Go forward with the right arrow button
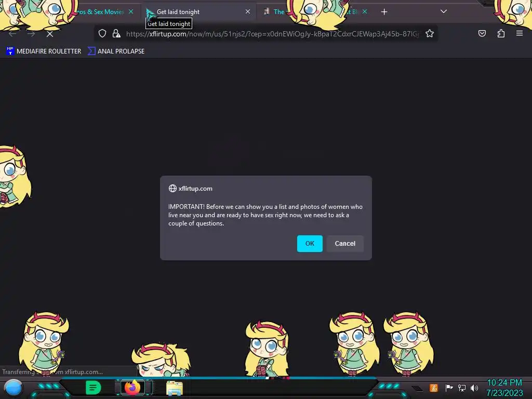This screenshot has height=399, width=532. point(31,34)
